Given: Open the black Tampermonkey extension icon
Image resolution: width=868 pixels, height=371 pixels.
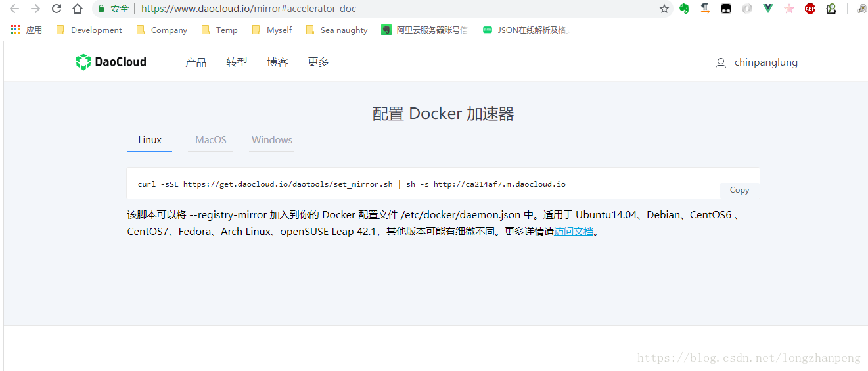Looking at the screenshot, I should click(x=726, y=9).
